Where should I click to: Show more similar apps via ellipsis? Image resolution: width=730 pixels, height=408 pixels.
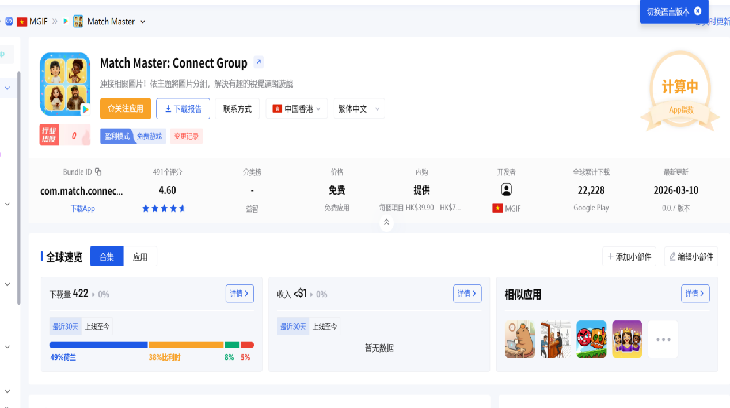click(x=662, y=338)
